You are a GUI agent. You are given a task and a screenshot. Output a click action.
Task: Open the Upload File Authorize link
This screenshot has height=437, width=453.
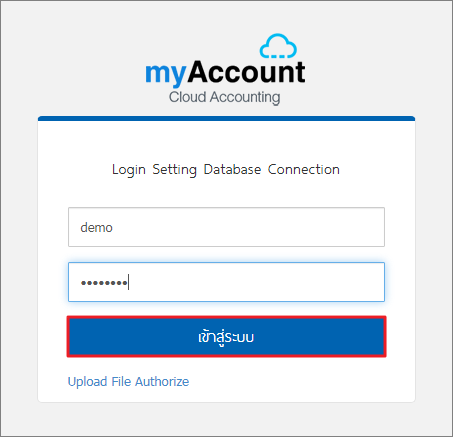click(128, 381)
